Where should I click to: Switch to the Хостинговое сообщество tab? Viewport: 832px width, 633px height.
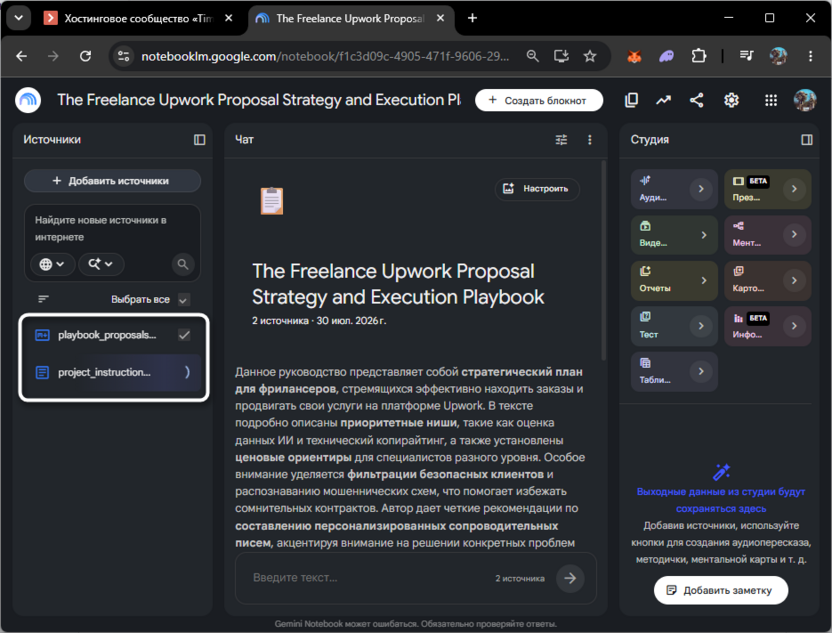(138, 19)
